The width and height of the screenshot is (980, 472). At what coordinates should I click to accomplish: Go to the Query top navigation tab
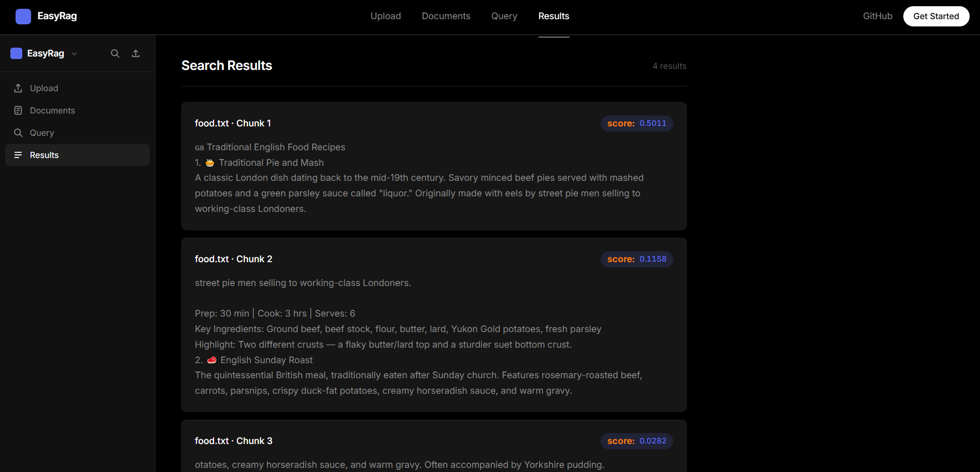coord(504,16)
